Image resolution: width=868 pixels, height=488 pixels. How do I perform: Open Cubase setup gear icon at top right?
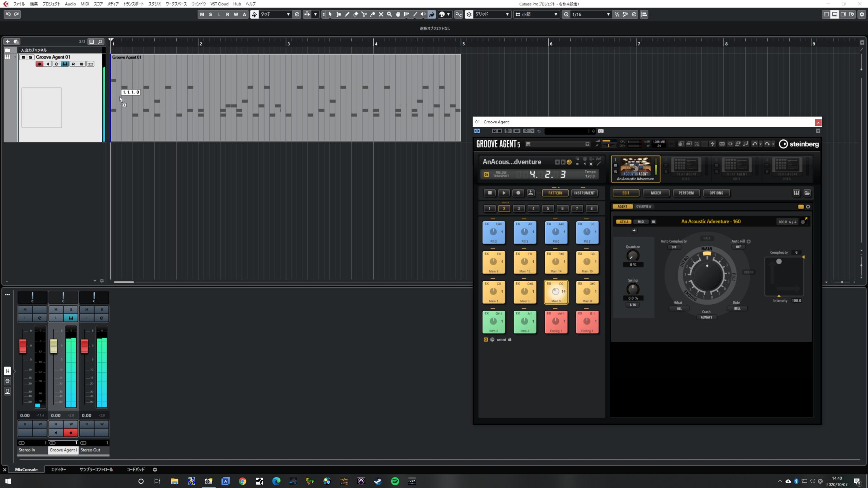coord(862,14)
